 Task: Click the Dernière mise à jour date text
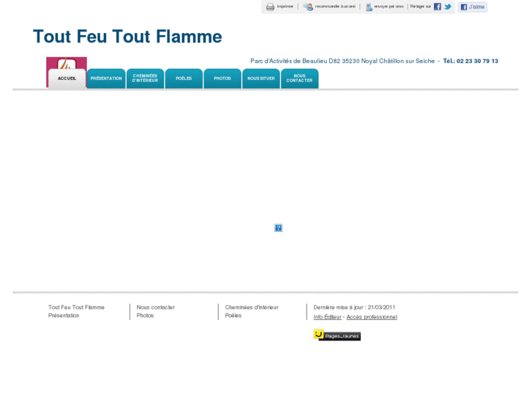[x=354, y=307]
